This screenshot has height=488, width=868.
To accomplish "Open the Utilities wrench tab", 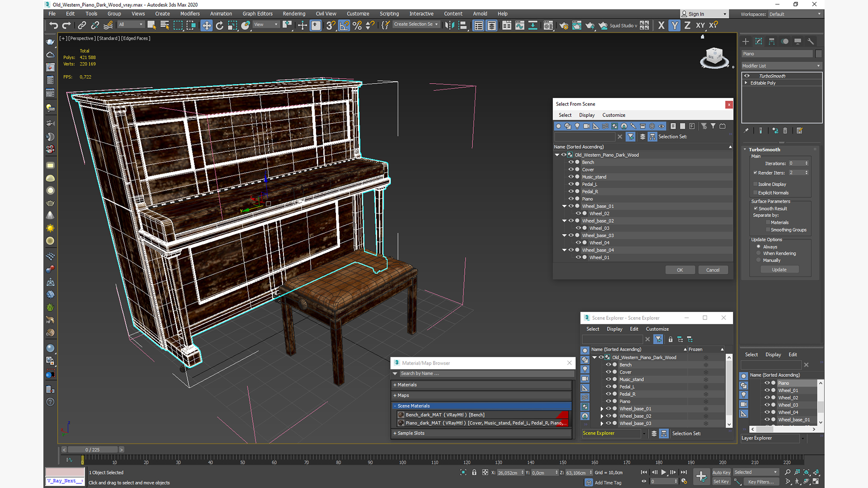I will click(x=811, y=41).
